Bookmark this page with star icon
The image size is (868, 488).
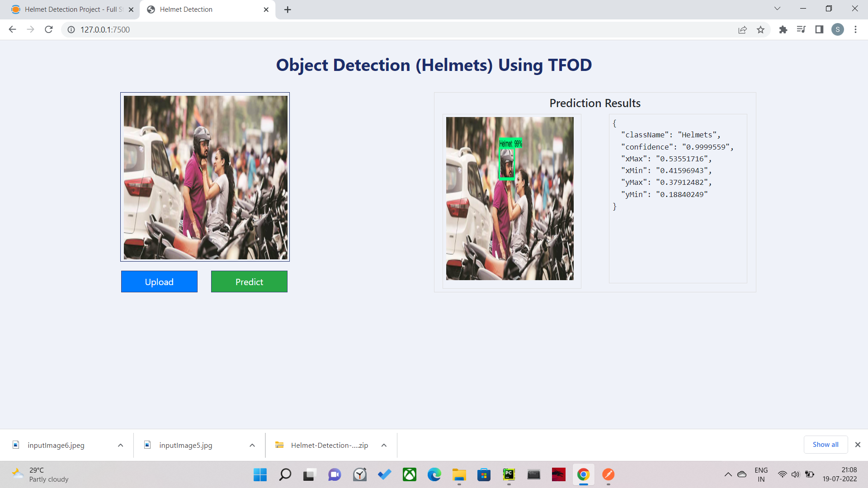(x=760, y=29)
